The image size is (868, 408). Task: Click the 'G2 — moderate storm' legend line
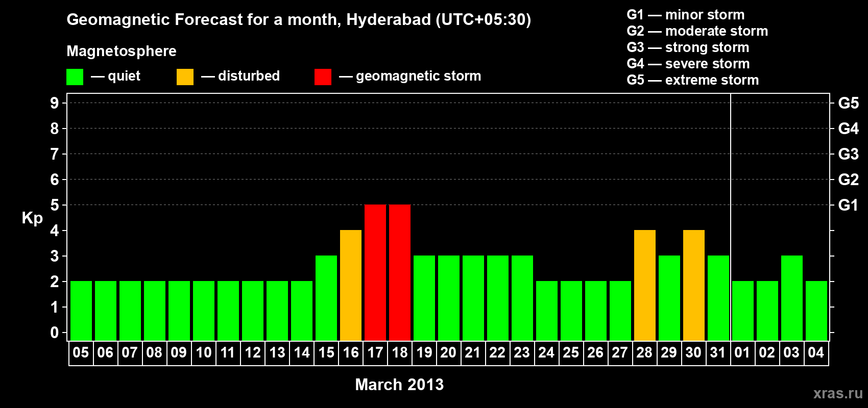(x=697, y=31)
